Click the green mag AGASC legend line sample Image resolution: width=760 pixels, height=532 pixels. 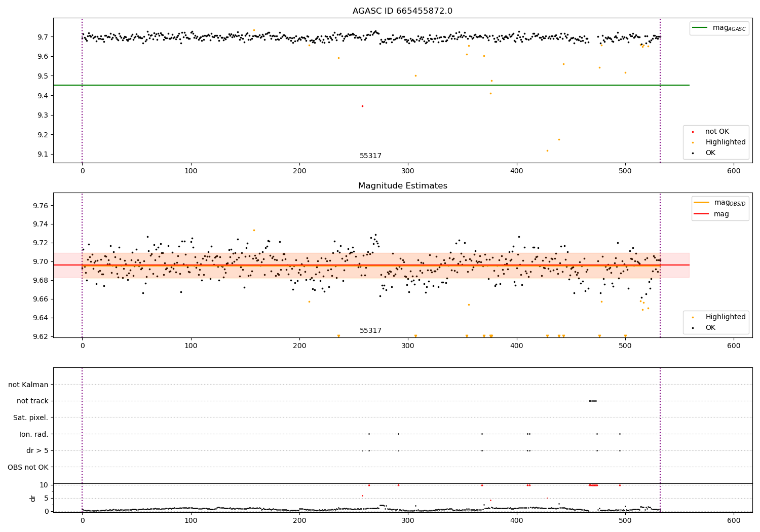pyautogui.click(x=701, y=28)
